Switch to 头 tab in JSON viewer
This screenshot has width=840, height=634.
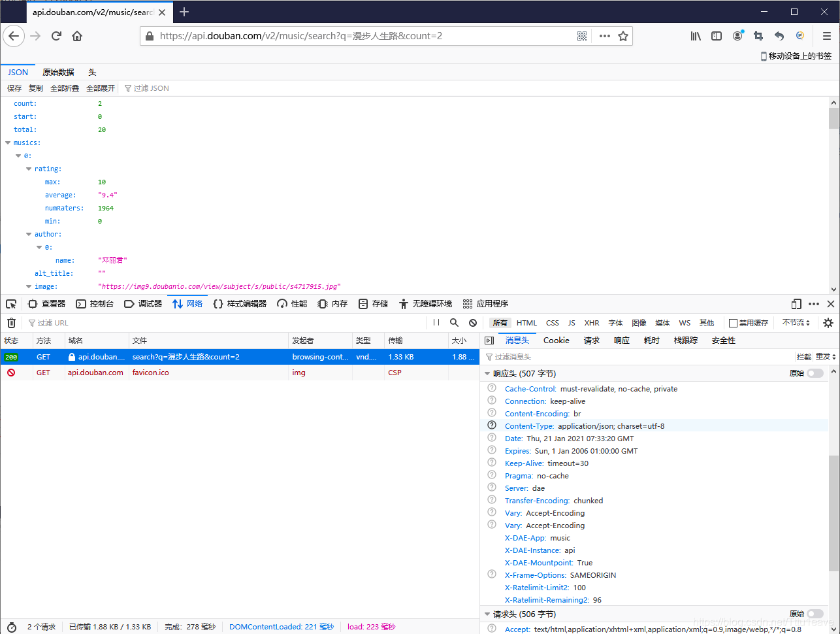coord(92,73)
